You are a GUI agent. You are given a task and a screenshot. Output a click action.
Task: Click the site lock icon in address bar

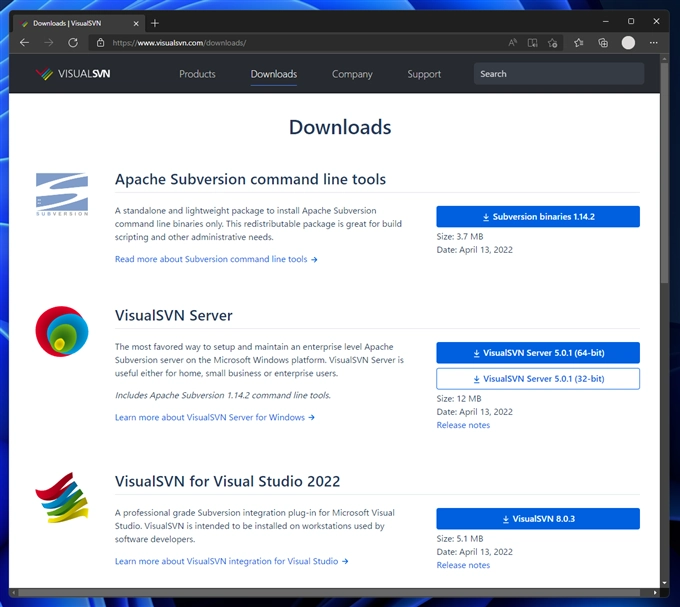(x=100, y=42)
